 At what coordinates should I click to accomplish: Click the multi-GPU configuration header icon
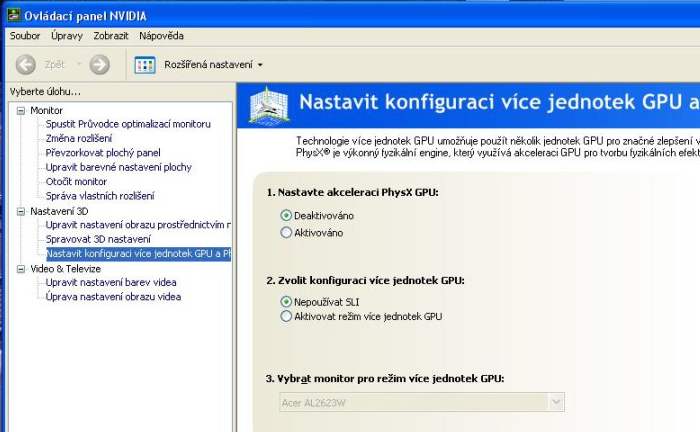point(268,104)
